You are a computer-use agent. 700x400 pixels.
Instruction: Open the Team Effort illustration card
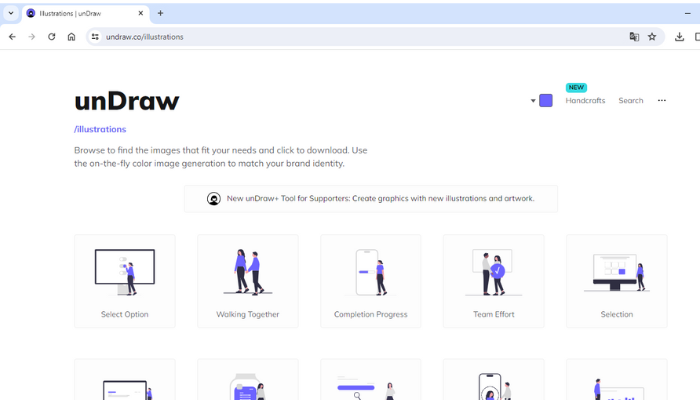[494, 281]
